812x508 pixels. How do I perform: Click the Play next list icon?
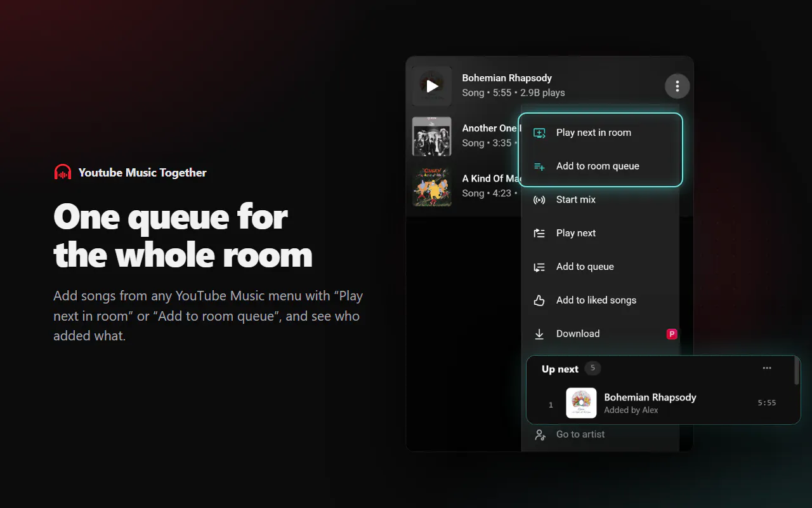click(539, 233)
